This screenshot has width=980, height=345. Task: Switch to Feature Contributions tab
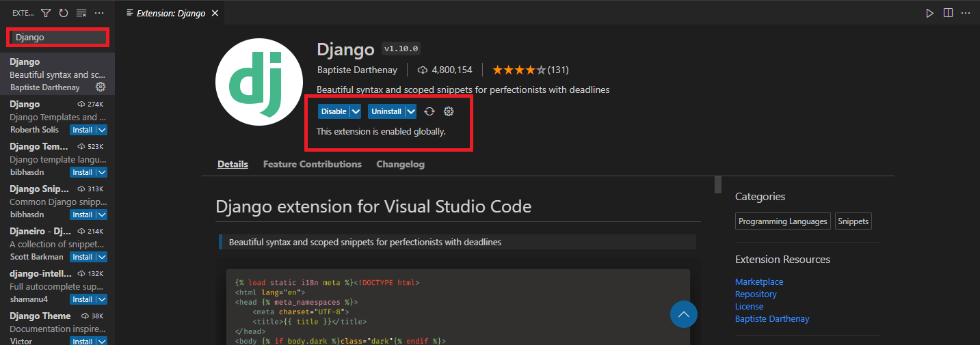pos(312,164)
